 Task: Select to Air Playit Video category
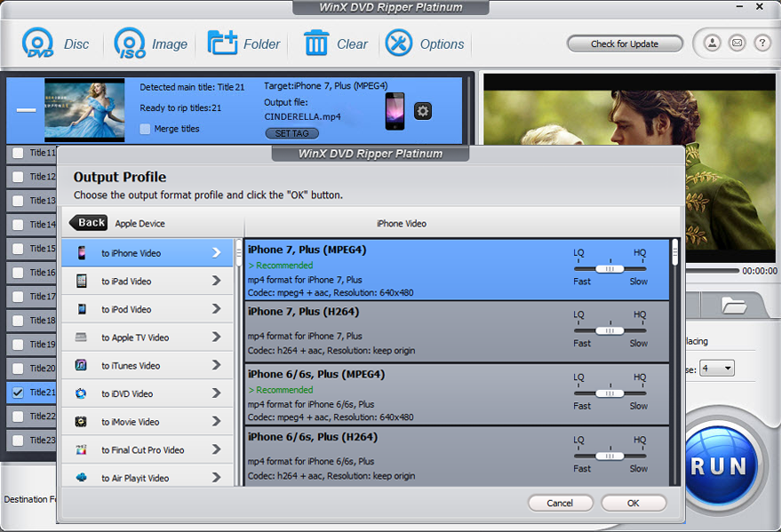(x=147, y=477)
